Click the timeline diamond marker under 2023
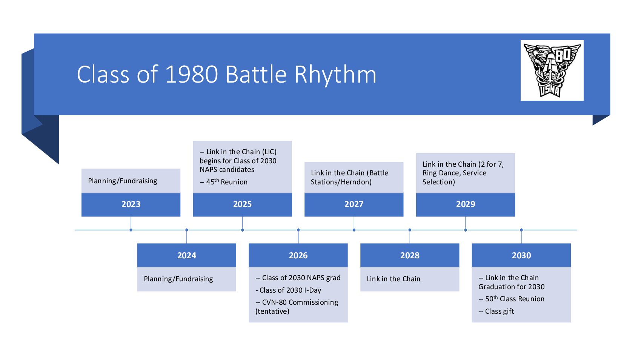The image size is (644, 362). point(131,230)
